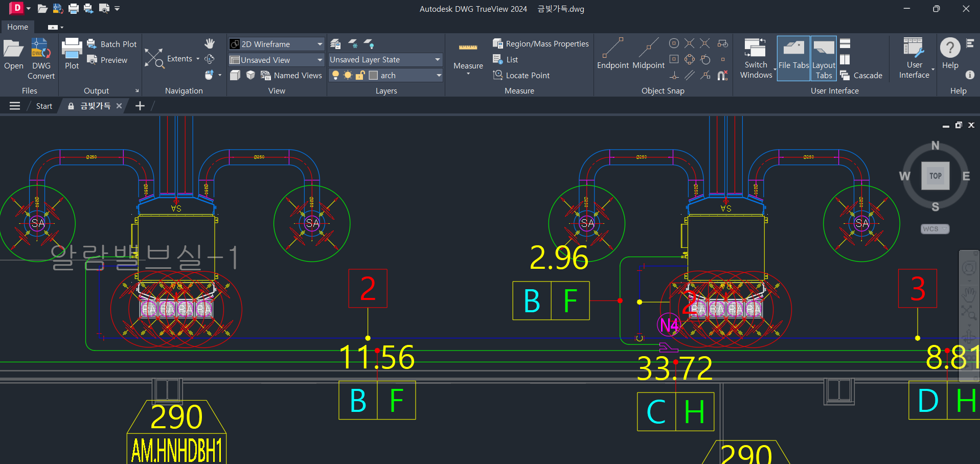Toggle Layout Tabs display
Screen dimensions: 980x464
click(824, 58)
